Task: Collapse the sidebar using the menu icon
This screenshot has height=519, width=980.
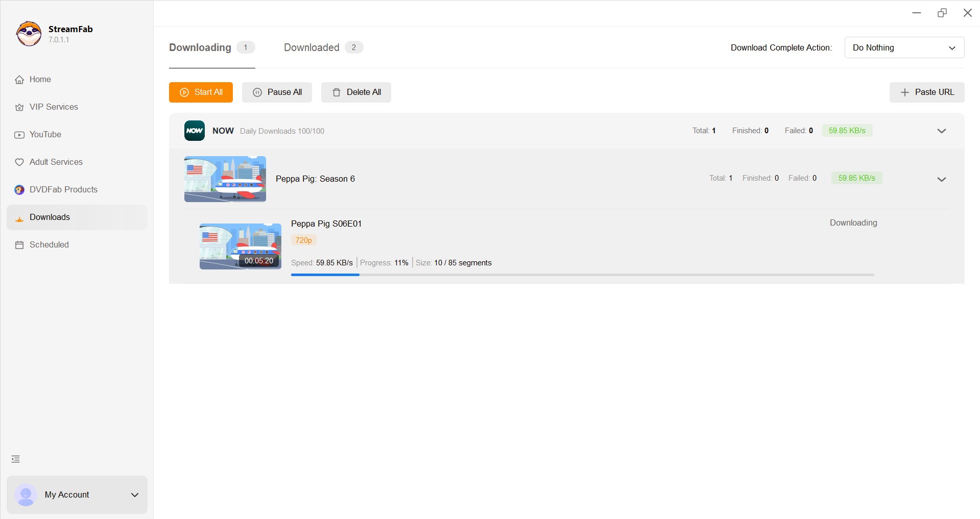Action: click(16, 459)
